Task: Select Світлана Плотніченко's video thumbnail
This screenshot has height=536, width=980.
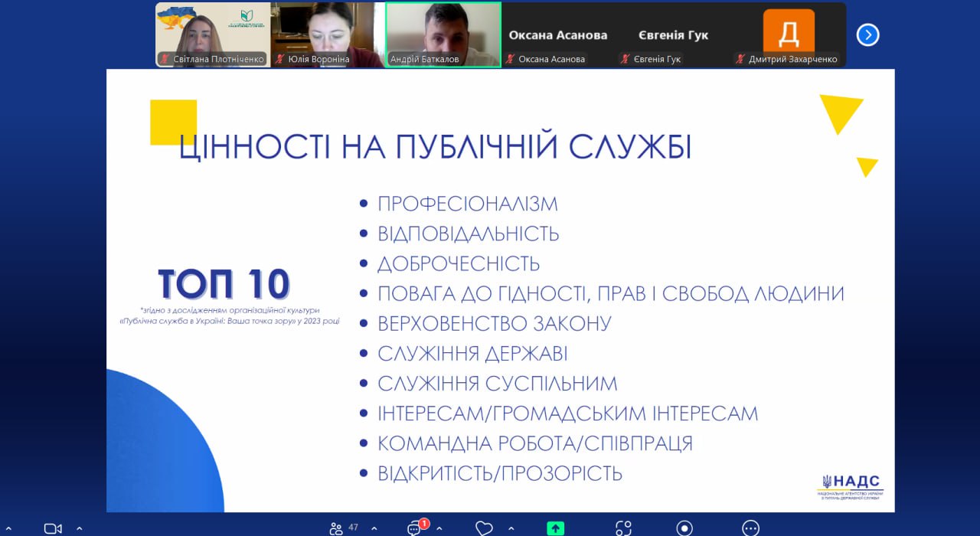Action: pyautogui.click(x=213, y=34)
